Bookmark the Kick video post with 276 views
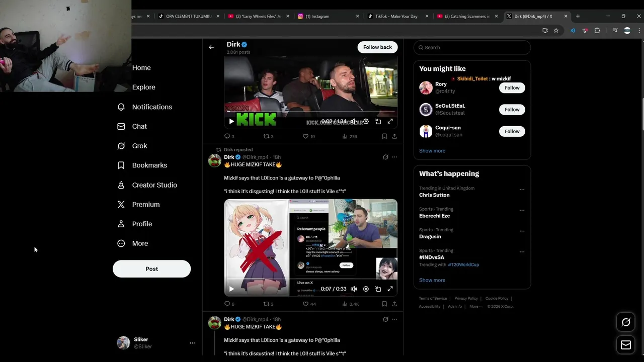 (384, 136)
